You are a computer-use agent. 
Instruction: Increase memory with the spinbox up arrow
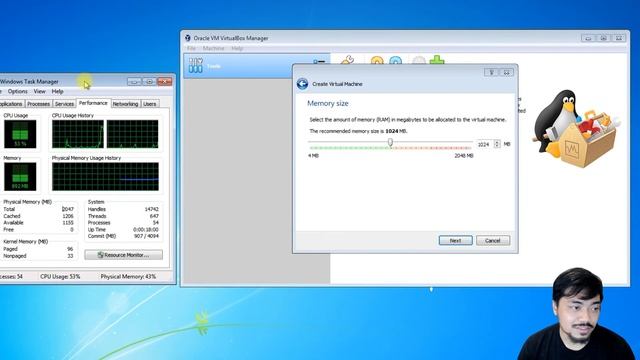pos(497,142)
